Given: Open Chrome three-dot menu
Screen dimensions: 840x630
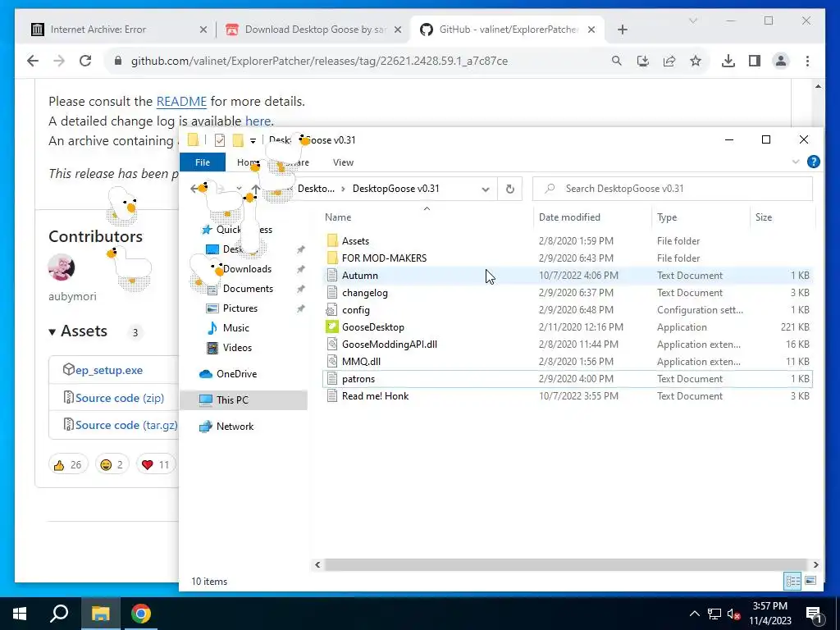Looking at the screenshot, I should (x=807, y=61).
